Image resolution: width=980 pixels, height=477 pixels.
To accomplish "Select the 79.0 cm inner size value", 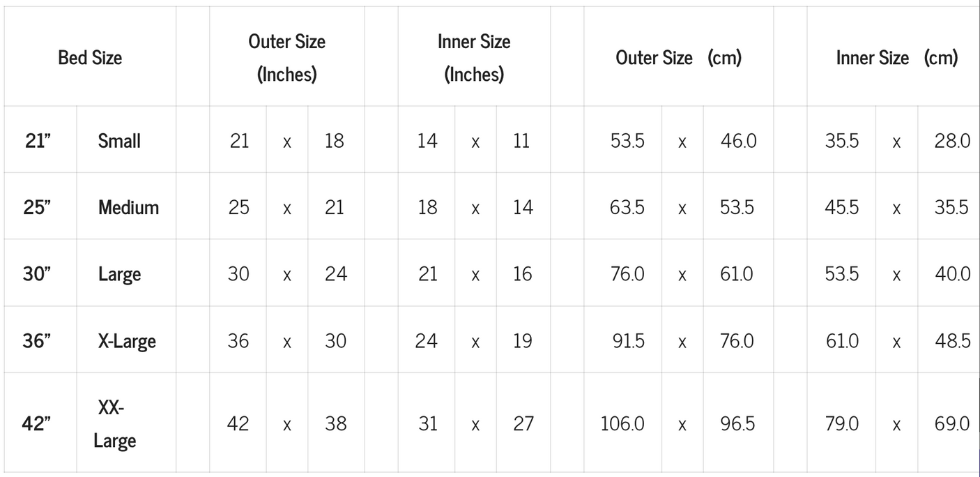I will point(842,423).
